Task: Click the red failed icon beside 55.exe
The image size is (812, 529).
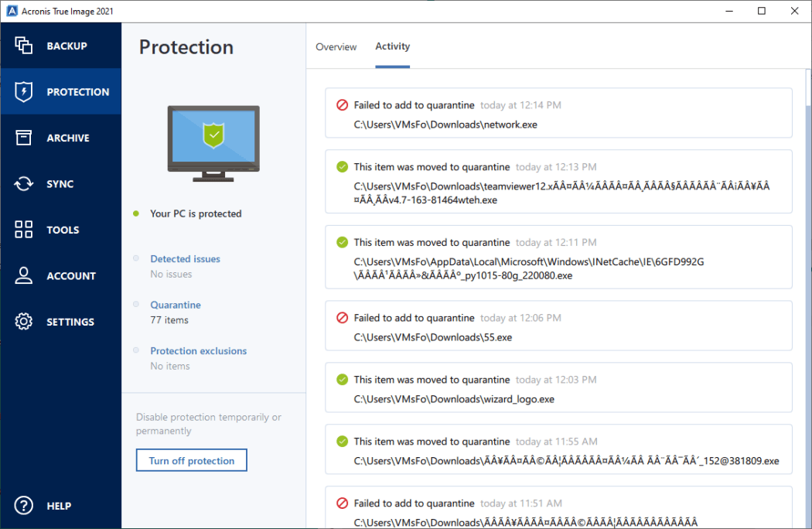Action: point(341,317)
